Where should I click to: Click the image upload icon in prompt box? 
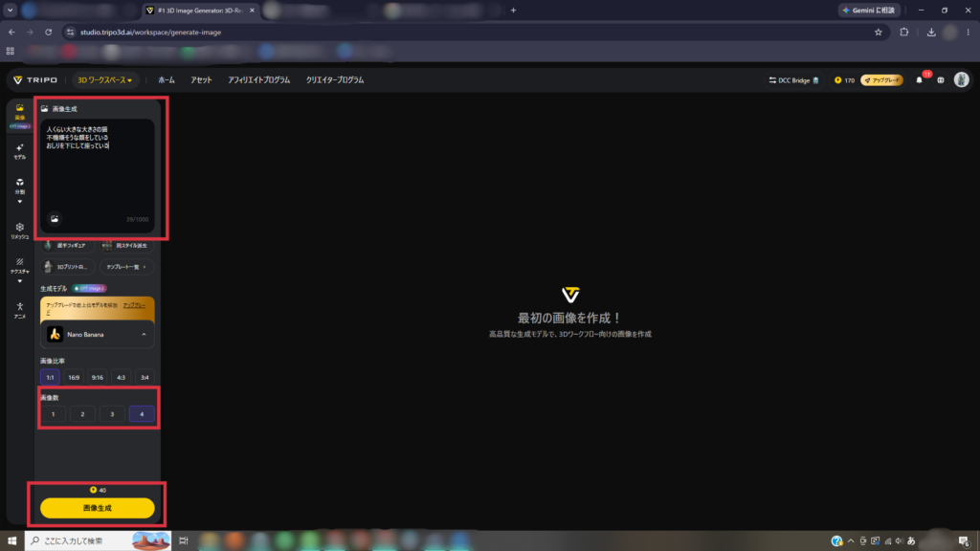click(x=55, y=219)
